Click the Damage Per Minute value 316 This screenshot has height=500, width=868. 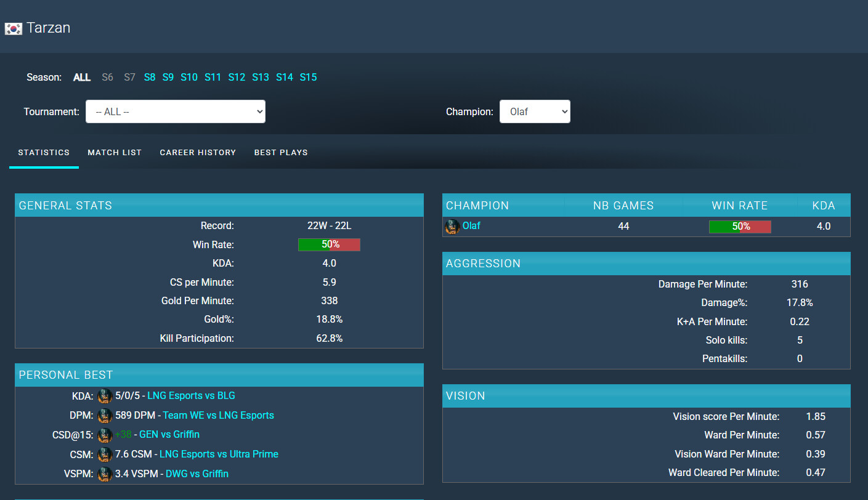point(800,284)
